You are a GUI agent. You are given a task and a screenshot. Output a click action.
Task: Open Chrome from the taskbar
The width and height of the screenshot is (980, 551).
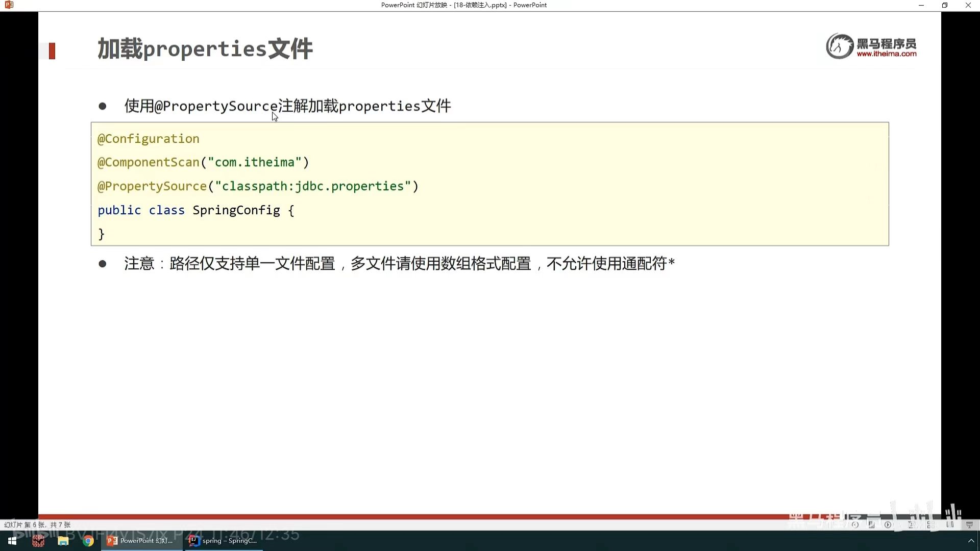click(88, 541)
